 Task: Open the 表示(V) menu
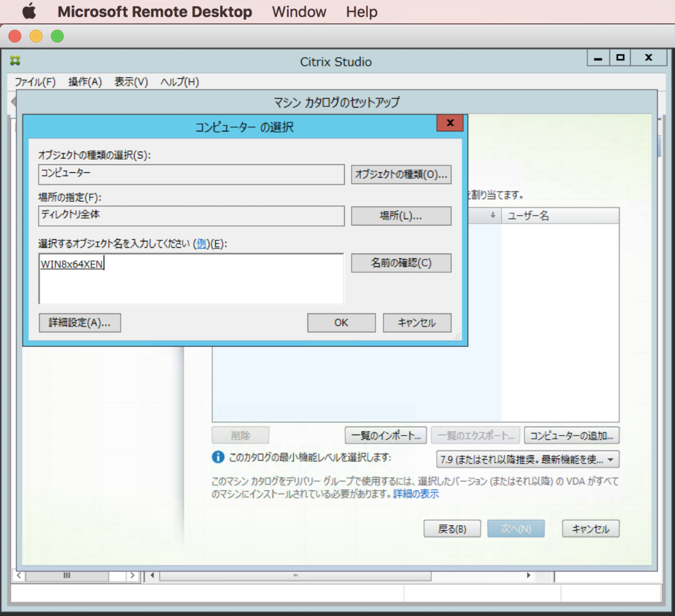pos(131,82)
